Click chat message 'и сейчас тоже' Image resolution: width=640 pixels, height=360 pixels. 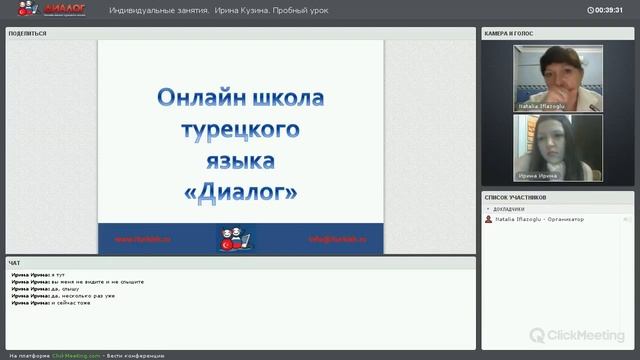pos(71,303)
